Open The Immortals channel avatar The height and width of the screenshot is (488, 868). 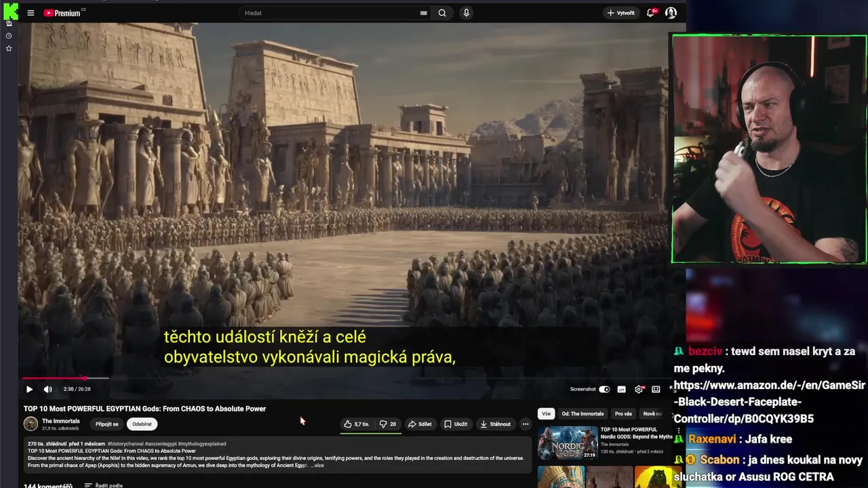pyautogui.click(x=31, y=424)
